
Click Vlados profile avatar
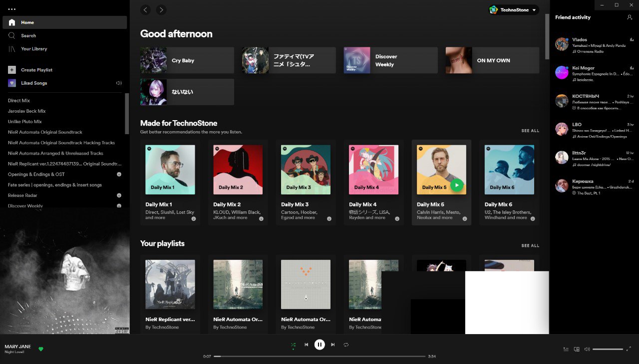[562, 44]
